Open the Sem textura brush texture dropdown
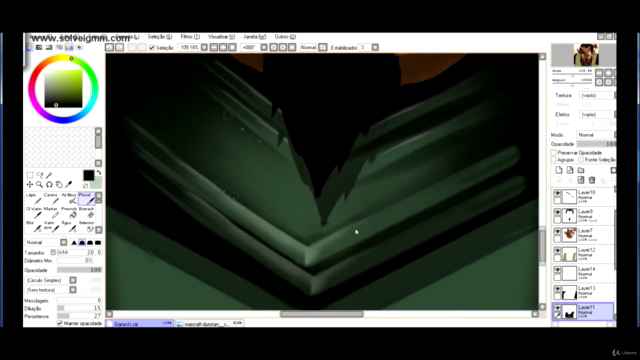Screen dimensions: 640x360 [51, 290]
